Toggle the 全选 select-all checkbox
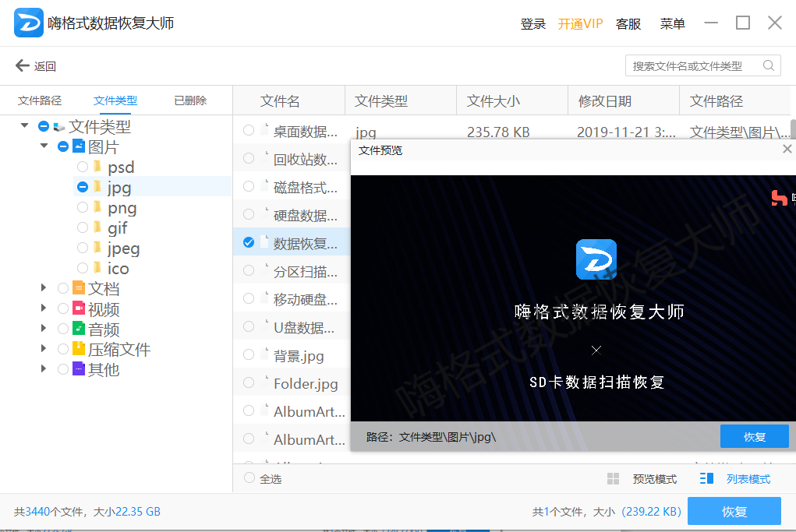Viewport: 796px width, 532px height. [x=249, y=477]
